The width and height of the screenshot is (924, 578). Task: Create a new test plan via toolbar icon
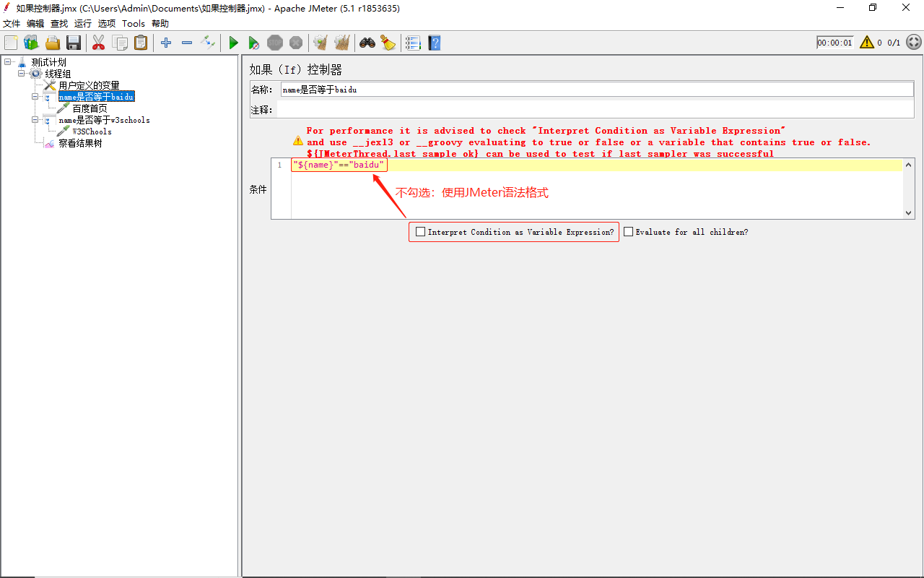[x=11, y=43]
